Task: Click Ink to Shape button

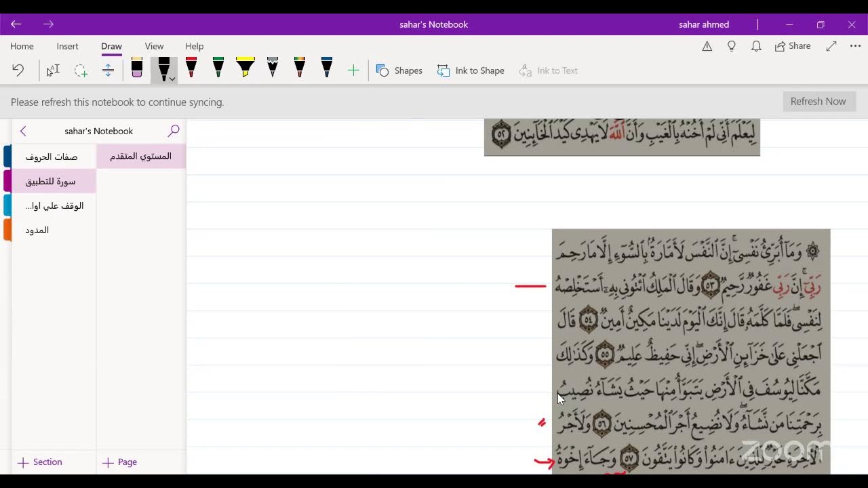Action: point(471,70)
